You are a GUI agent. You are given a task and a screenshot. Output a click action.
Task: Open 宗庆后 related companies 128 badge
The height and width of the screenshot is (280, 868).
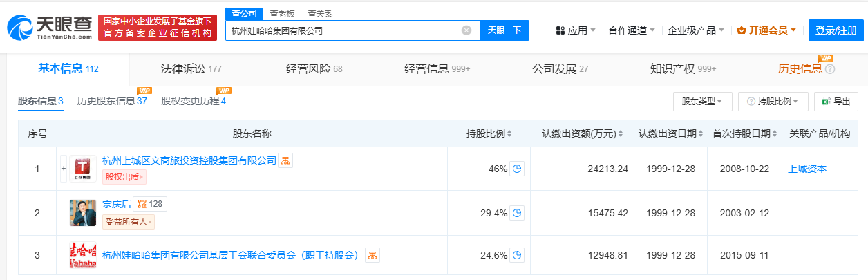click(x=150, y=204)
